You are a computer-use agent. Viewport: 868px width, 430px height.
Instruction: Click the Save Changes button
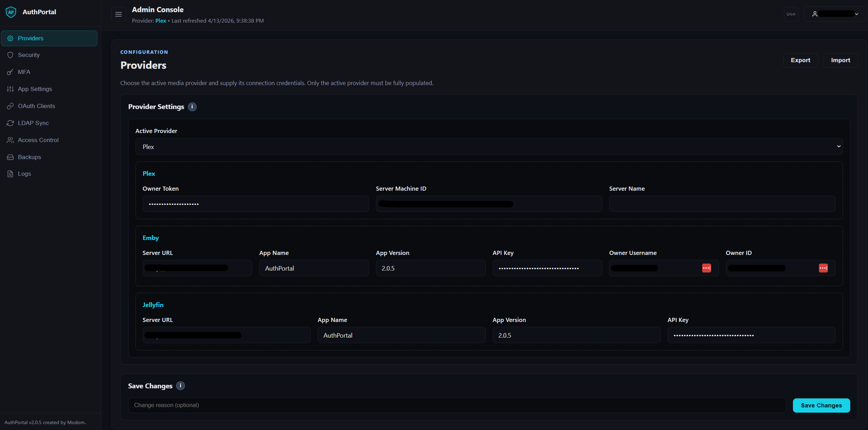(x=821, y=405)
